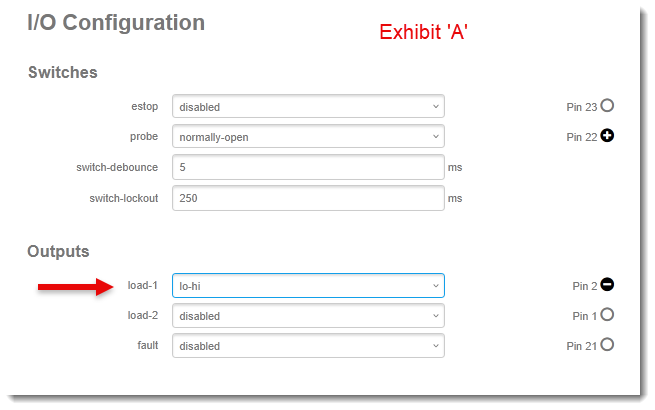Click the Switches section heading

pos(62,72)
